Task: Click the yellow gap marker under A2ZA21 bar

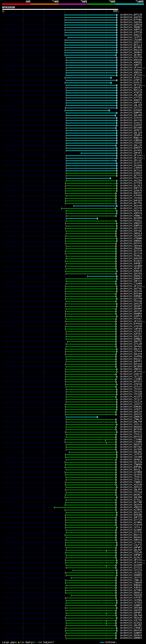Action: click(106, 624)
